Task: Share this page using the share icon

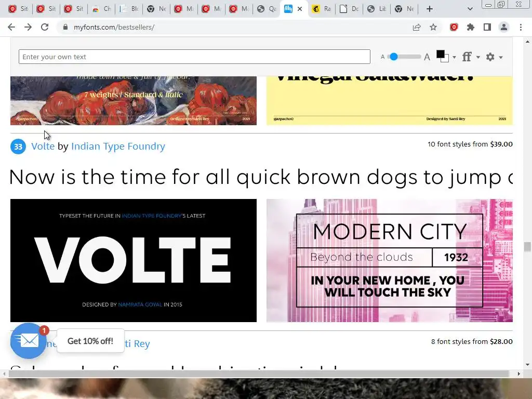Action: click(x=417, y=27)
